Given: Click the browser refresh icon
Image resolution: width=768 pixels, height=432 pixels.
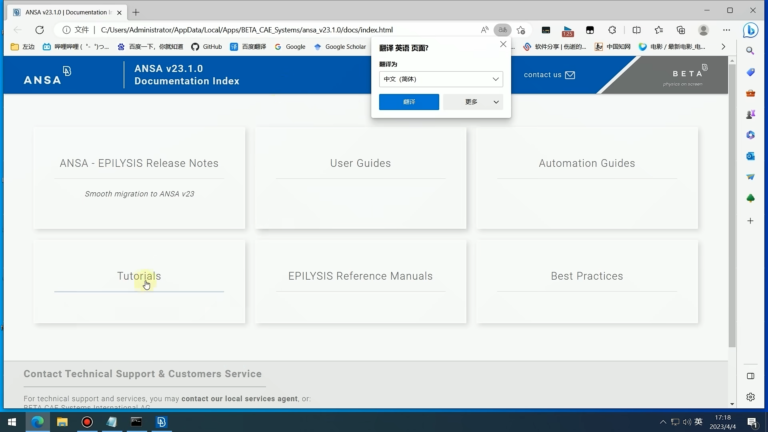Looking at the screenshot, I should [x=40, y=30].
